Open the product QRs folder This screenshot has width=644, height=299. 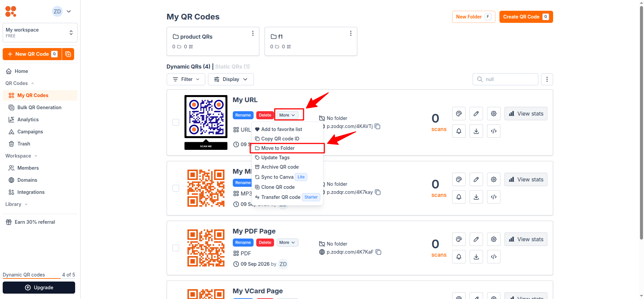[213, 41]
